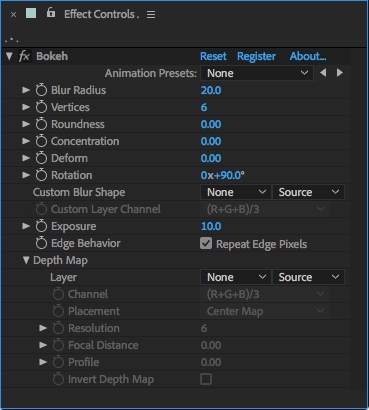
Task: Uncheck Repeat Edge Pixels
Action: coord(206,243)
